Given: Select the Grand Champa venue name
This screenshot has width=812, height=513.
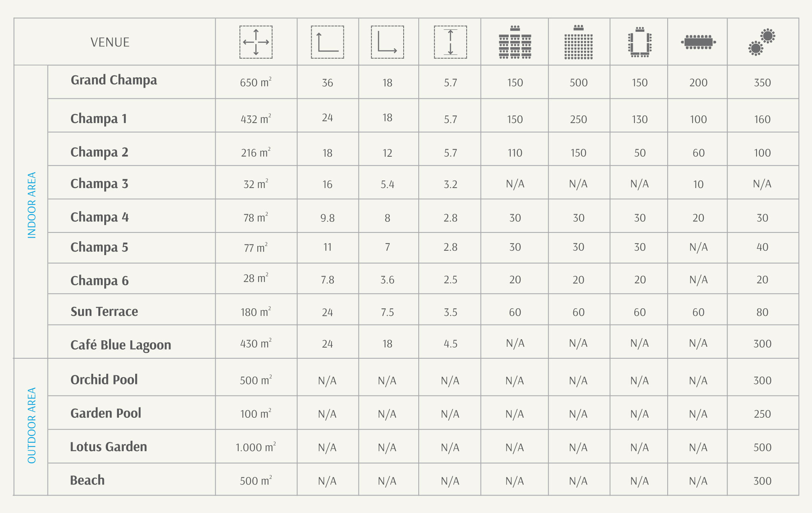Looking at the screenshot, I should (114, 80).
